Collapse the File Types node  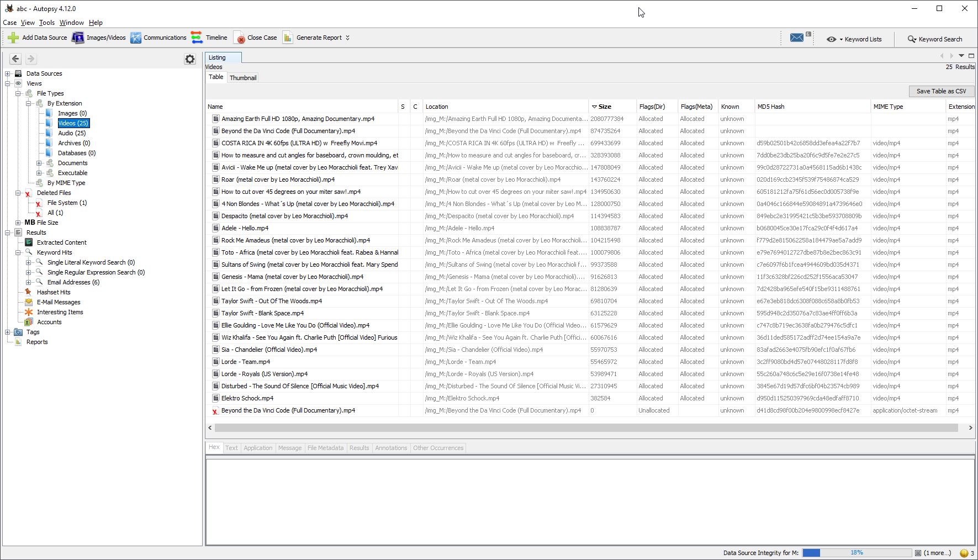click(18, 93)
